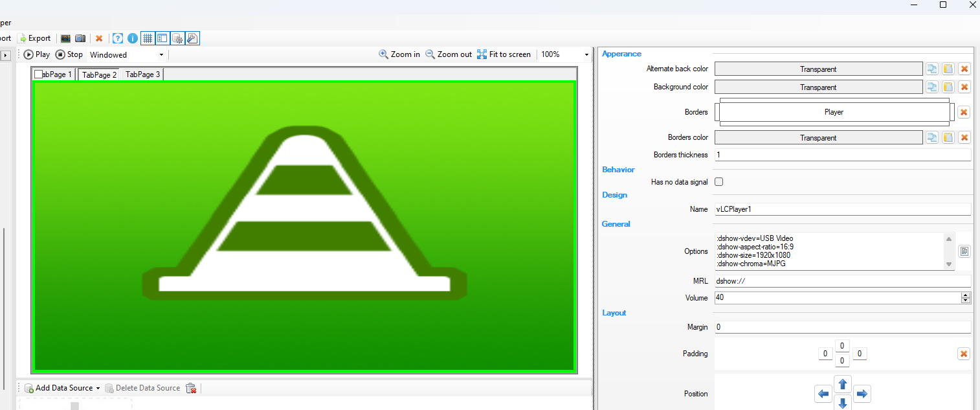Screen dimensions: 980x410
Task: Reset the Alternate back color with X
Action: click(964, 69)
